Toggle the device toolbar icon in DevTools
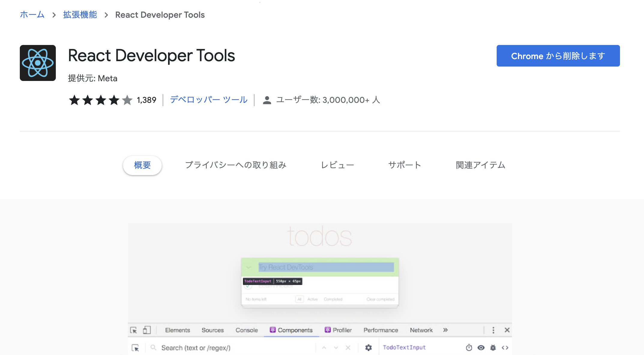644x355 pixels. [x=147, y=330]
